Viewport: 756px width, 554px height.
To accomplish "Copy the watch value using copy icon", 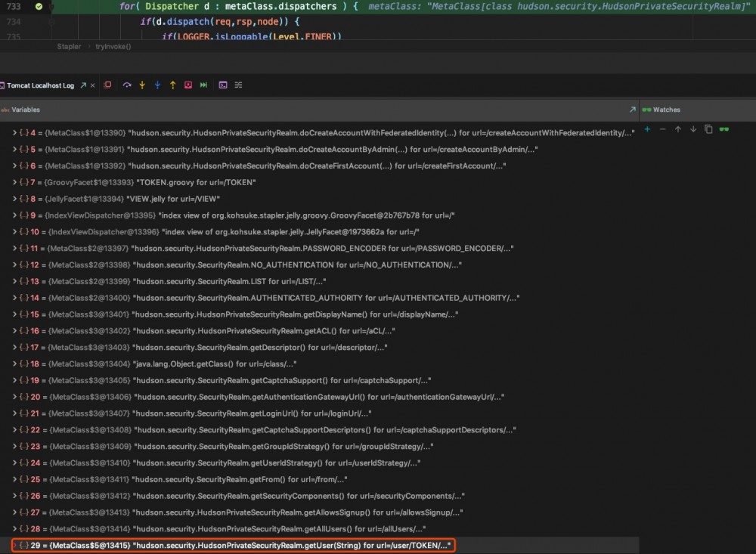I will pyautogui.click(x=708, y=129).
